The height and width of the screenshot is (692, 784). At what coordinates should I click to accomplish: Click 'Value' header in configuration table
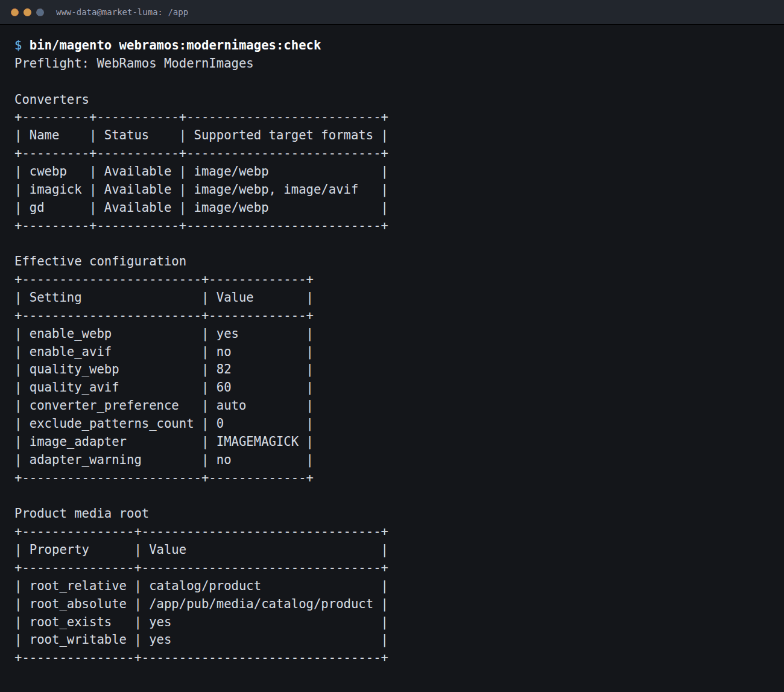(x=235, y=297)
